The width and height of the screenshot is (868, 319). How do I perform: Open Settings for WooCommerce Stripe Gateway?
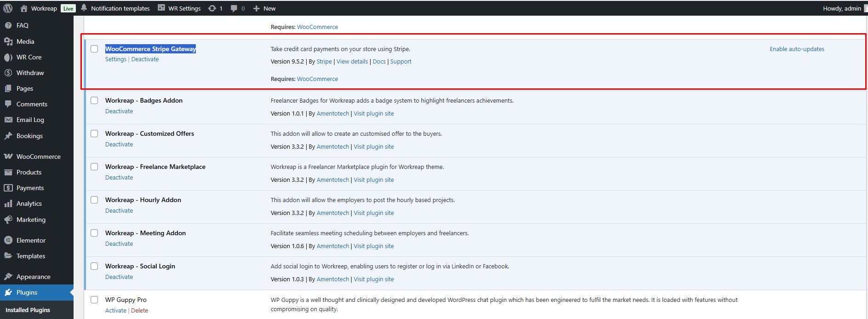tap(115, 59)
